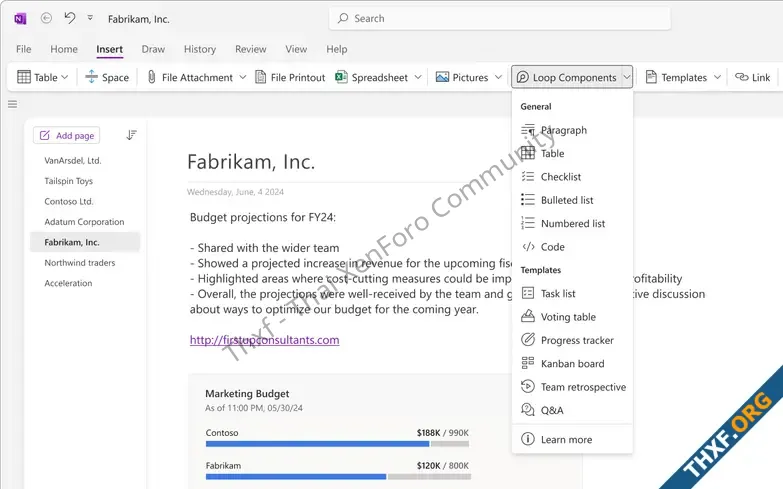Open the Contoso Ltd. page
Screen dimensions: 783x489
click(x=69, y=201)
